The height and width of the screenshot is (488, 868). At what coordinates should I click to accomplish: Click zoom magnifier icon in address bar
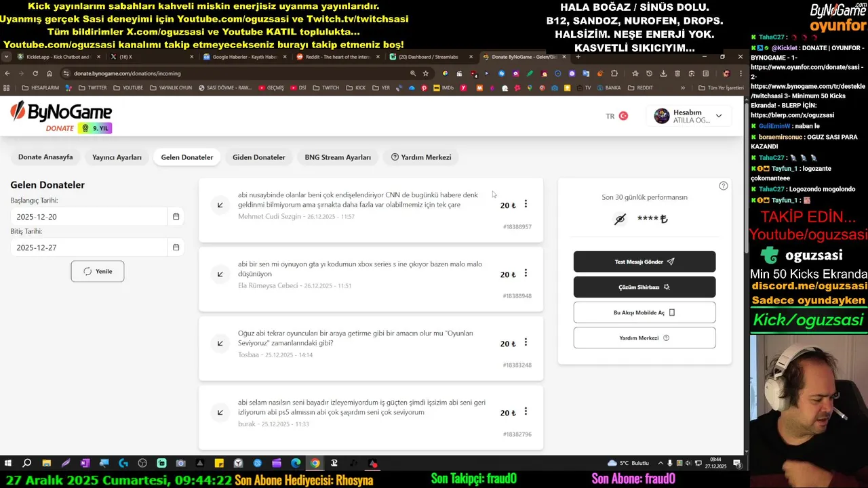[412, 73]
